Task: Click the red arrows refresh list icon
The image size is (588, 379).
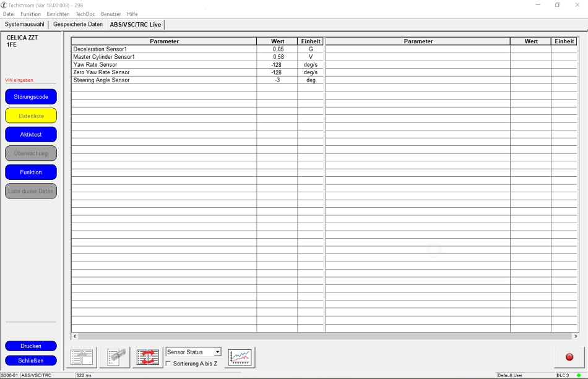Action: [x=148, y=357]
